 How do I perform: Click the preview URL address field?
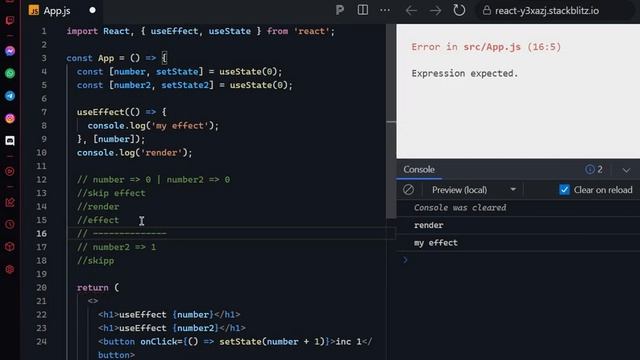click(547, 11)
